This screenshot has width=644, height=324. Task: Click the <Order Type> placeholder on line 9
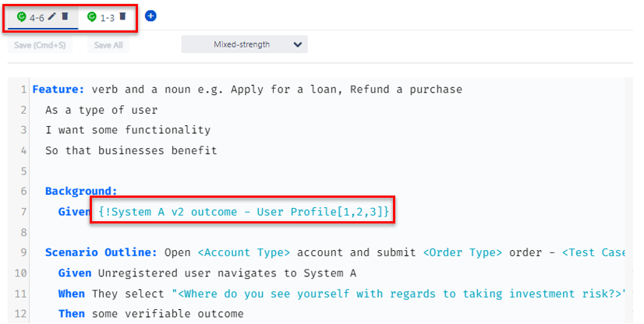click(x=462, y=252)
